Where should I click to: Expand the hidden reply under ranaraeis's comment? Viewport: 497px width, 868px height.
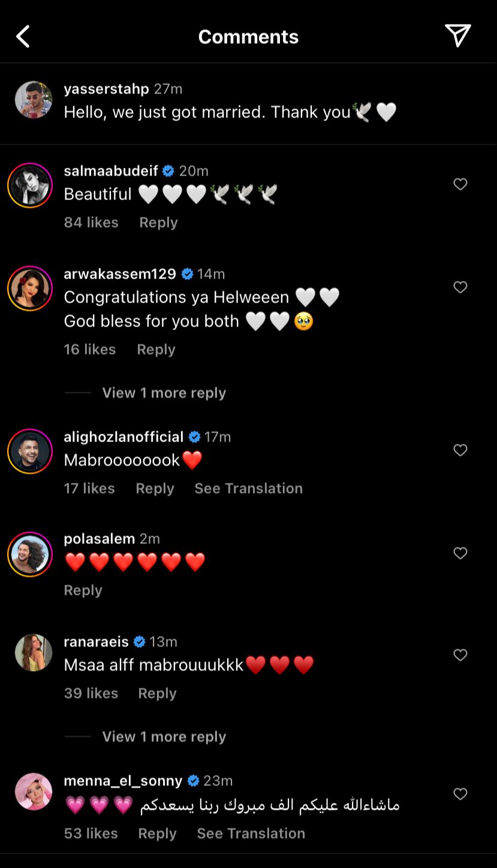164,737
